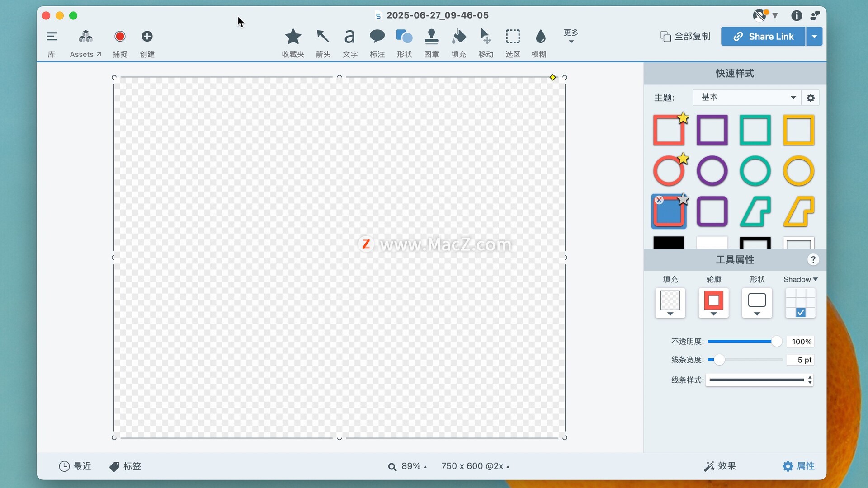Apply the purple square quick style
Image resolution: width=868 pixels, height=488 pixels.
tap(712, 130)
